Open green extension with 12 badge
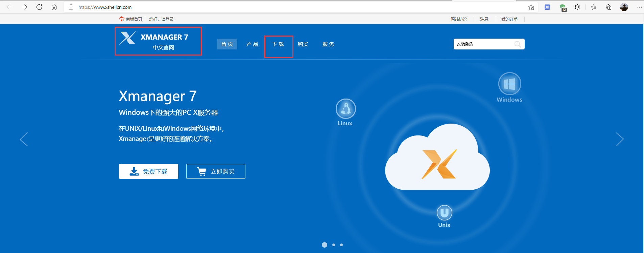Screen dimensions: 644x253 [563, 7]
